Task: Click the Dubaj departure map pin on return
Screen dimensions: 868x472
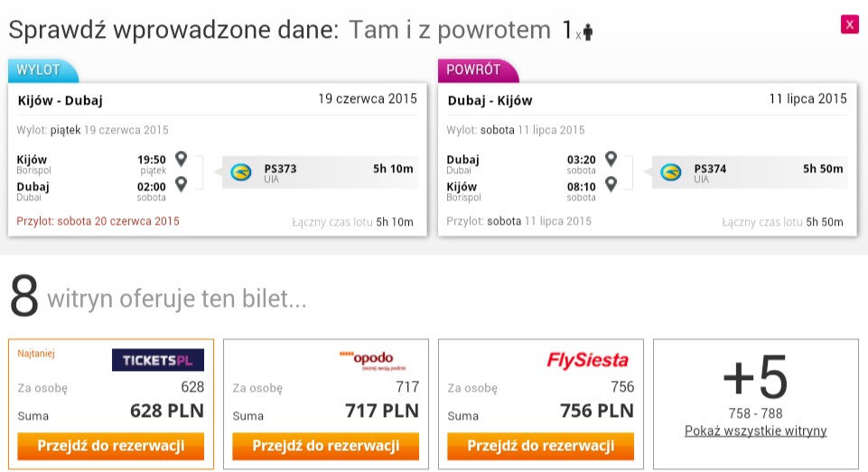Action: (611, 159)
